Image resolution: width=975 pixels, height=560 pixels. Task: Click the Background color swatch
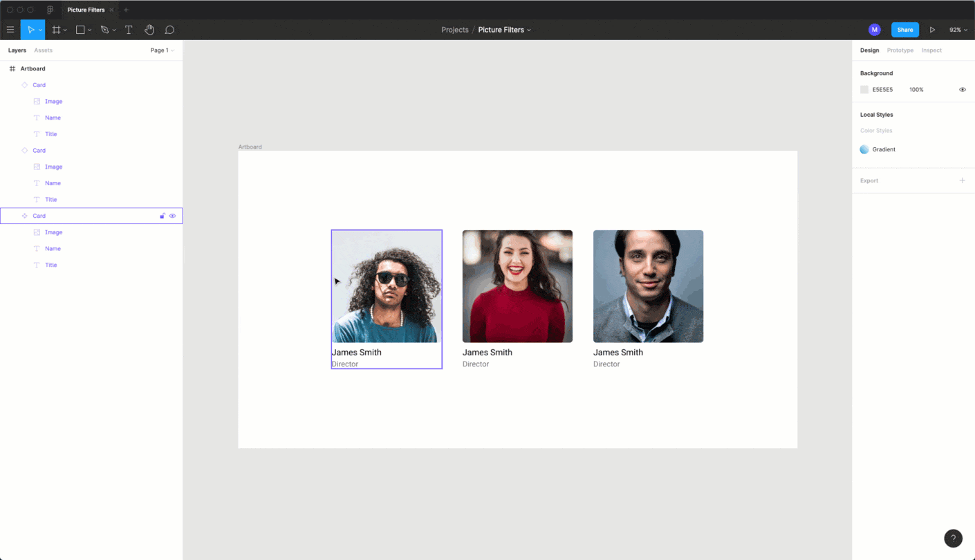(864, 90)
